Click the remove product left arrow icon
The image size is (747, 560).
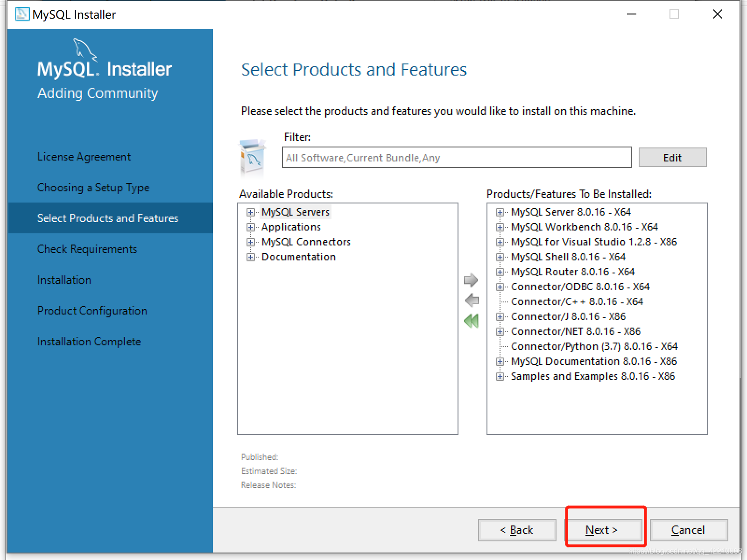point(472,300)
